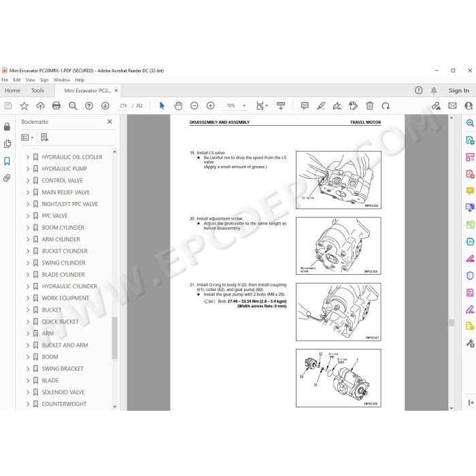Click the page number field

point(123,105)
